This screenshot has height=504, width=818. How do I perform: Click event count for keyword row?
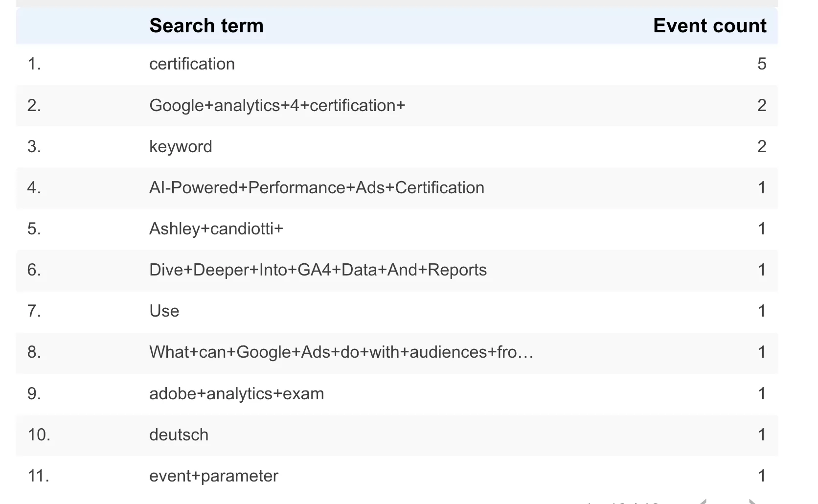(x=762, y=147)
